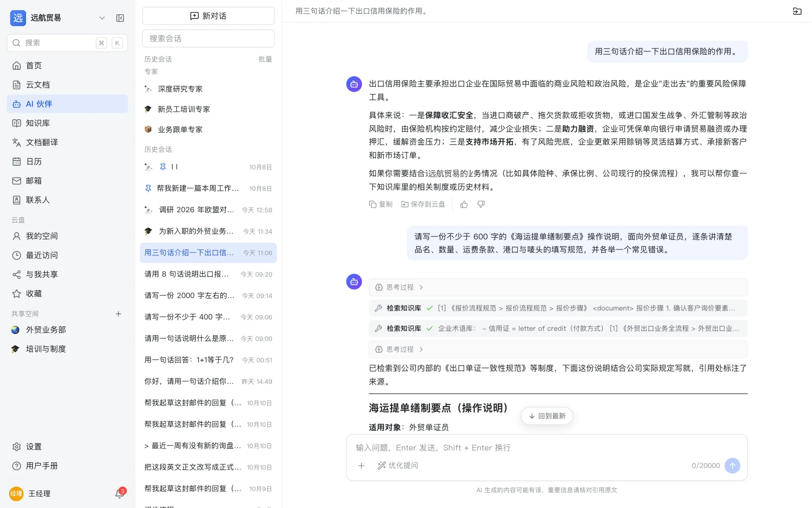Click 批量 to batch manage conversations
Screen dimensions: 812x508
coord(265,59)
